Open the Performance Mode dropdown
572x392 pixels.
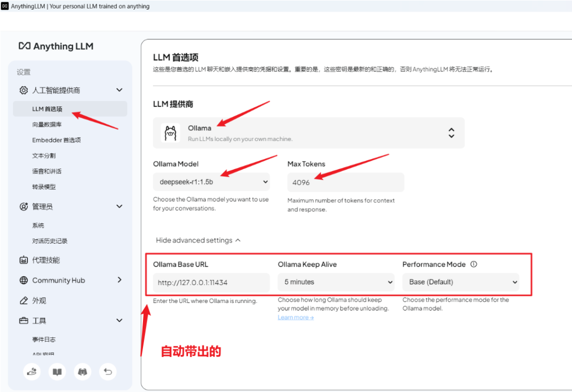point(460,282)
